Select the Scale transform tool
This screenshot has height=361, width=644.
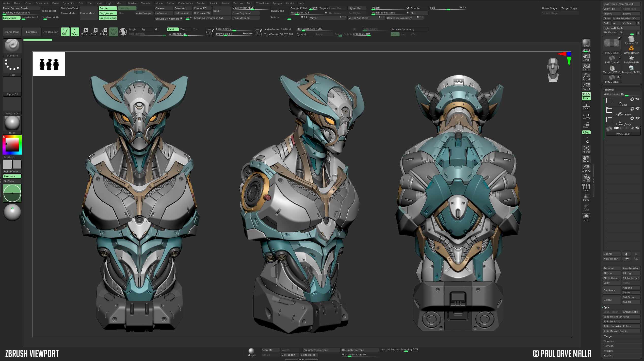tap(94, 32)
